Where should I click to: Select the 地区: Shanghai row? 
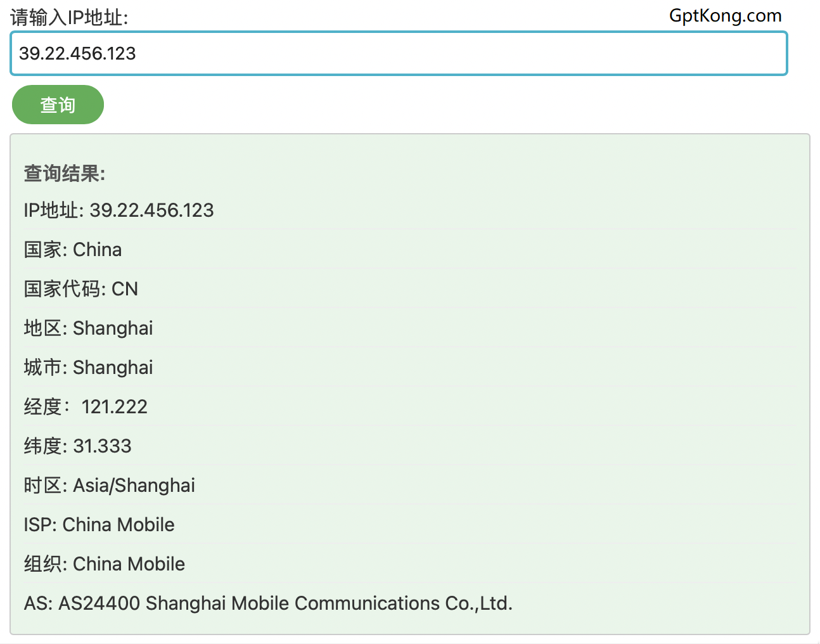tap(409, 328)
